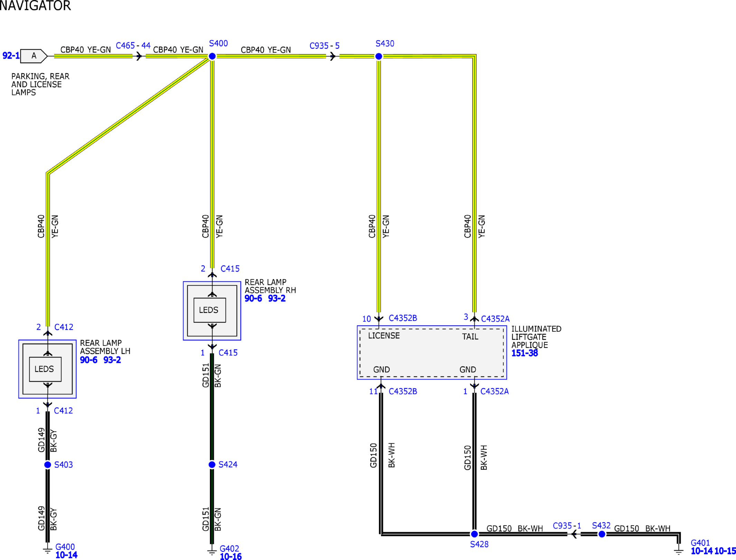Select the S424 splice label
Viewport: 736px width, 560px height.
click(x=228, y=465)
